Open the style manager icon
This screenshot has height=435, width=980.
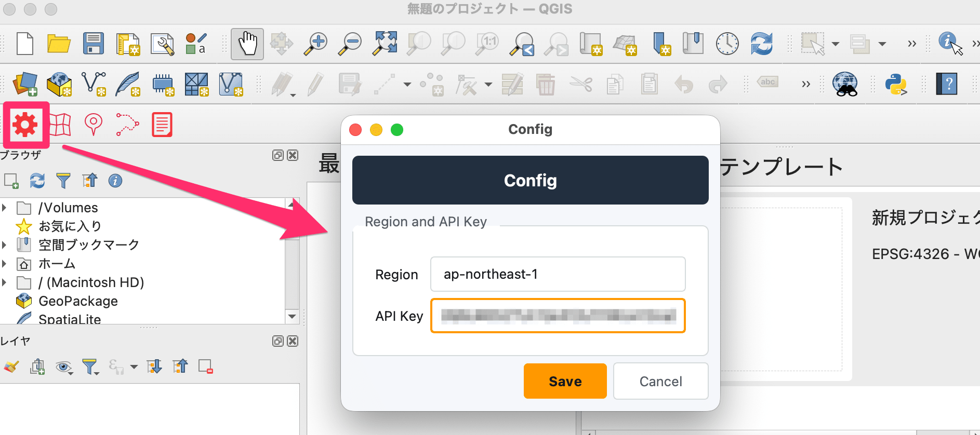tap(196, 44)
